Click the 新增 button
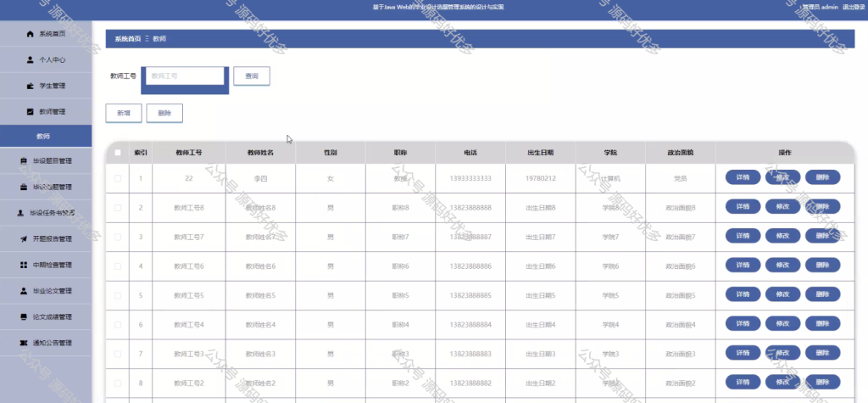 coord(124,113)
